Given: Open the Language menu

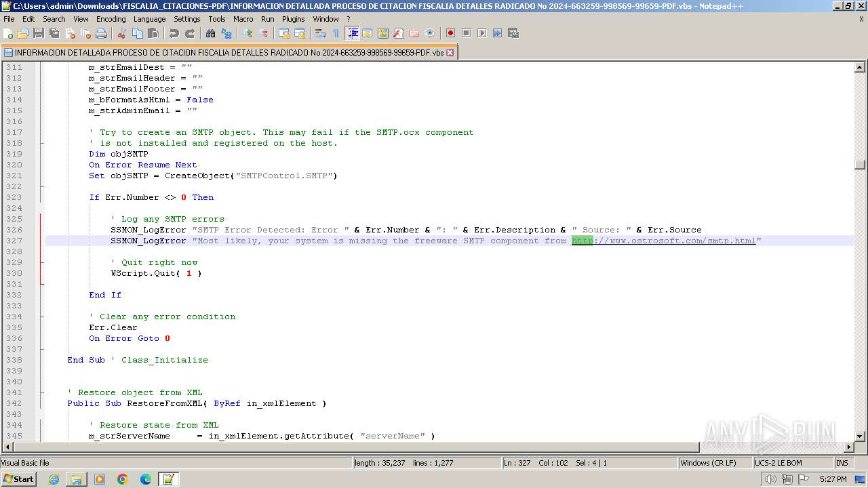Looking at the screenshot, I should click(149, 19).
